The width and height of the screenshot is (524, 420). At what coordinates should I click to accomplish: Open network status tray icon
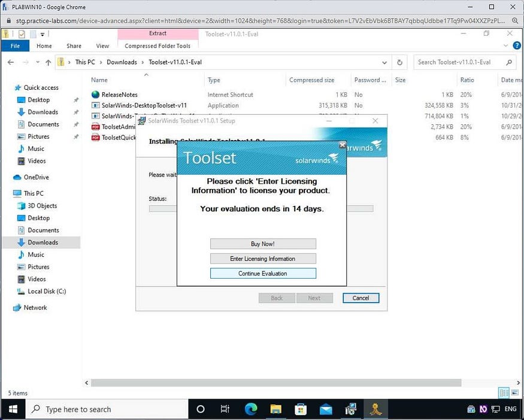[496, 409]
